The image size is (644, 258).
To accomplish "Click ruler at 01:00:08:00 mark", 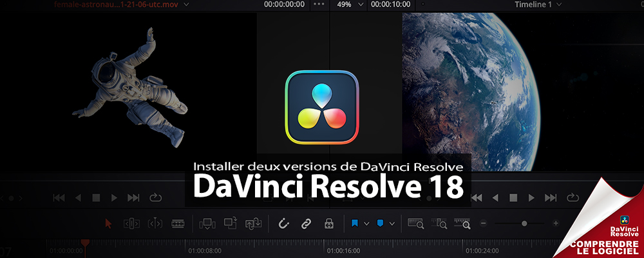I will point(205,250).
